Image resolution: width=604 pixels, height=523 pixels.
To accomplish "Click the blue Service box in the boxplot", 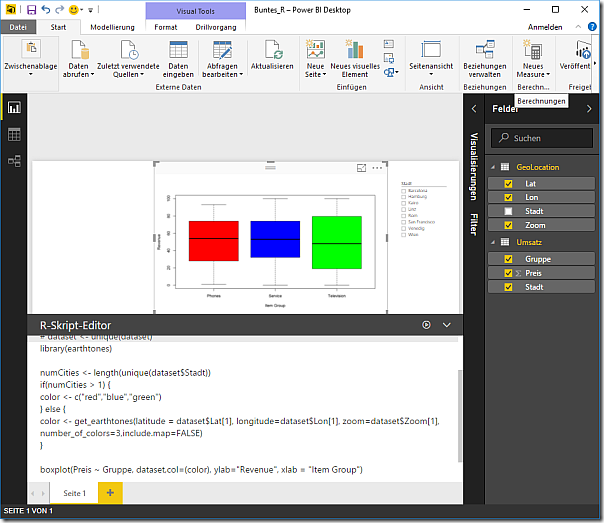I will click(x=275, y=239).
